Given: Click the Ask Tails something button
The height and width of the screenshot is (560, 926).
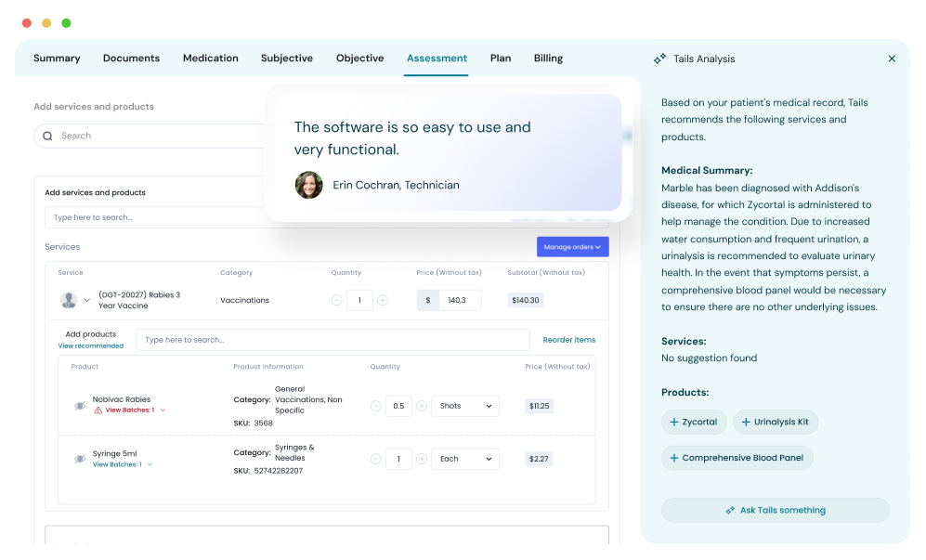Looking at the screenshot, I should coord(775,510).
